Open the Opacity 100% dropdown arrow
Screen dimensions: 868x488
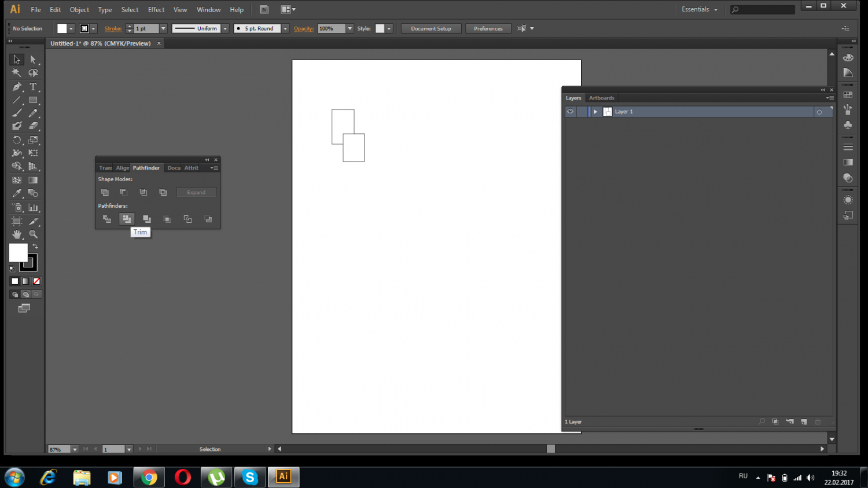click(x=350, y=28)
